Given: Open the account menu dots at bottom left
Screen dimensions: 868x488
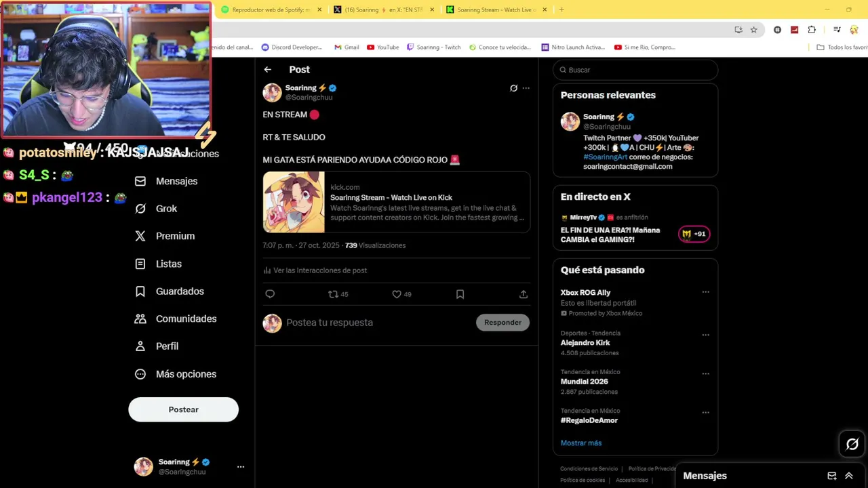Looking at the screenshot, I should coord(240,467).
